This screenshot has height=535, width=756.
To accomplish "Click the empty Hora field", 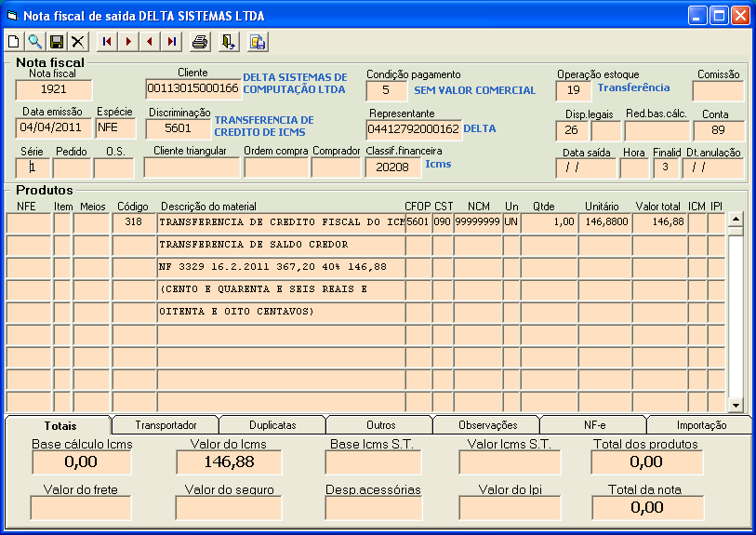I will [634, 168].
